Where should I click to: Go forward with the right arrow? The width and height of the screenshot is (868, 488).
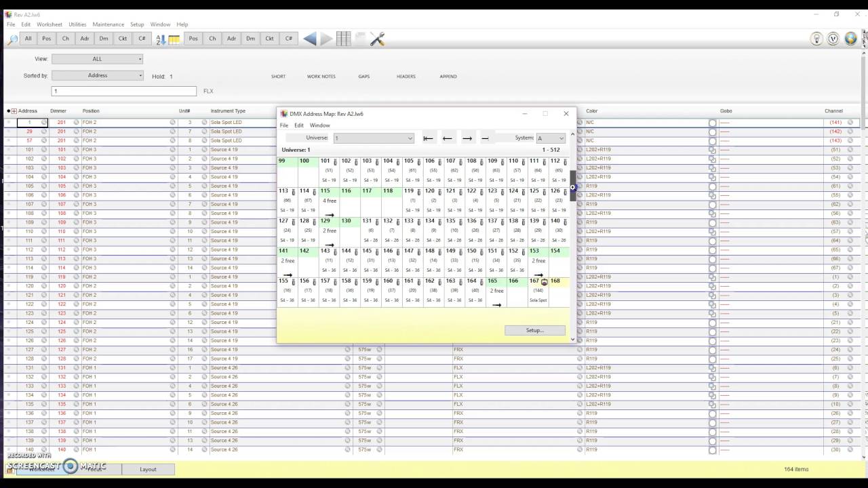coord(326,39)
